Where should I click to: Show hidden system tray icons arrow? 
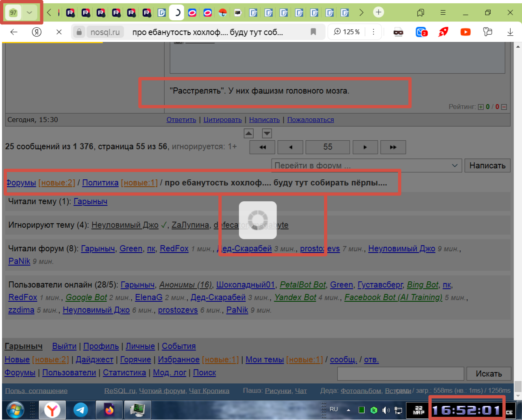click(x=348, y=410)
